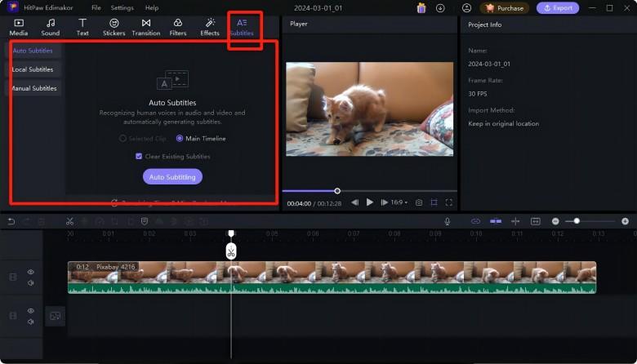Click the Purchase button
This screenshot has width=637, height=364.
[505, 8]
